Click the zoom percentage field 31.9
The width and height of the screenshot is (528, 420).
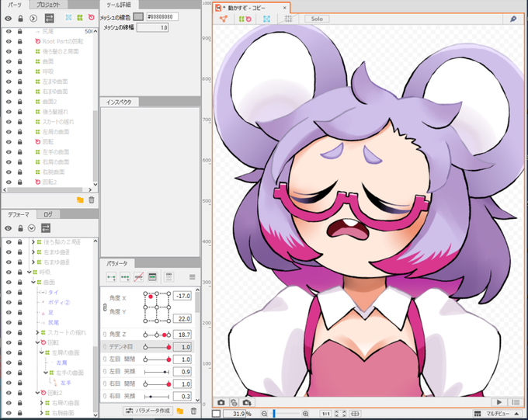point(234,414)
